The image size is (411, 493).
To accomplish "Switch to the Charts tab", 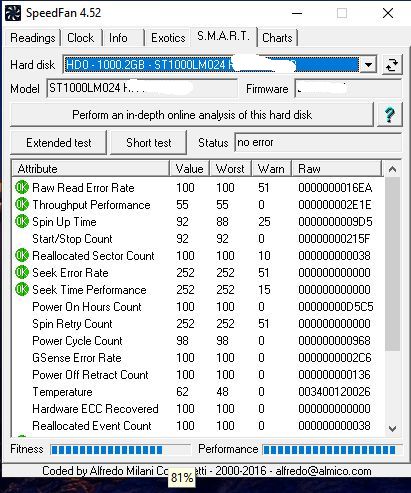I will [x=277, y=38].
